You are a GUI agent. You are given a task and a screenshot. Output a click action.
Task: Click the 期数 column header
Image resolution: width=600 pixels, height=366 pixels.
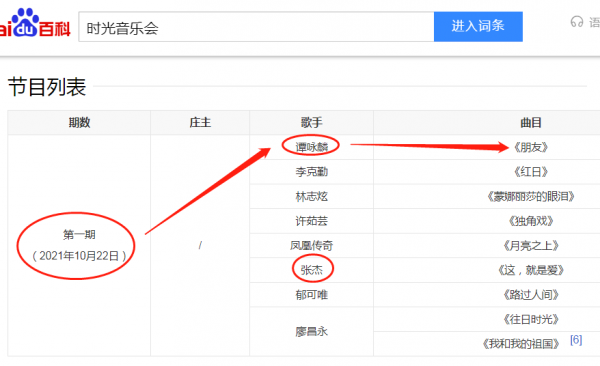click(79, 123)
